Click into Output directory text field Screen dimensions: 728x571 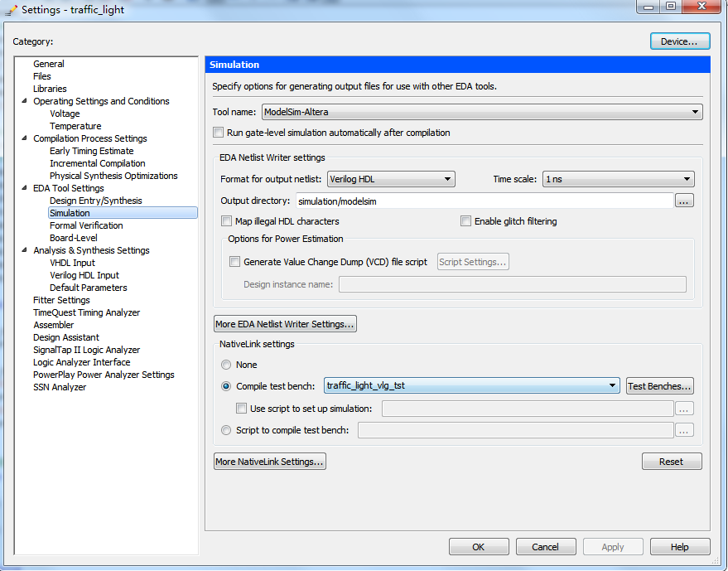tap(485, 201)
